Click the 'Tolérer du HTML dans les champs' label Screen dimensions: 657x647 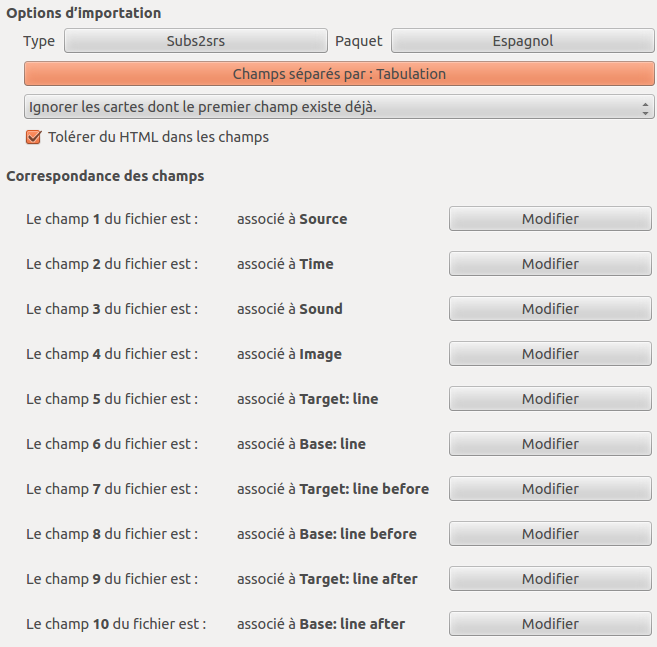click(x=158, y=137)
